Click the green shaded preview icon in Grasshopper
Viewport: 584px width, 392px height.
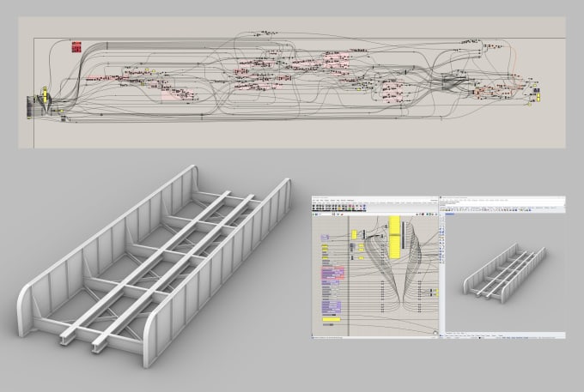tap(430, 214)
